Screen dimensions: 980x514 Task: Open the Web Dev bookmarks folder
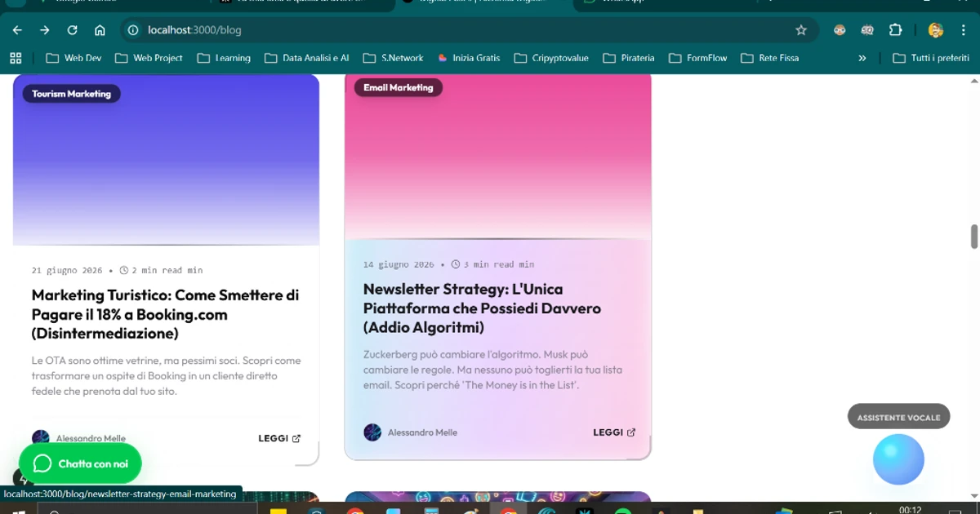[x=74, y=58]
